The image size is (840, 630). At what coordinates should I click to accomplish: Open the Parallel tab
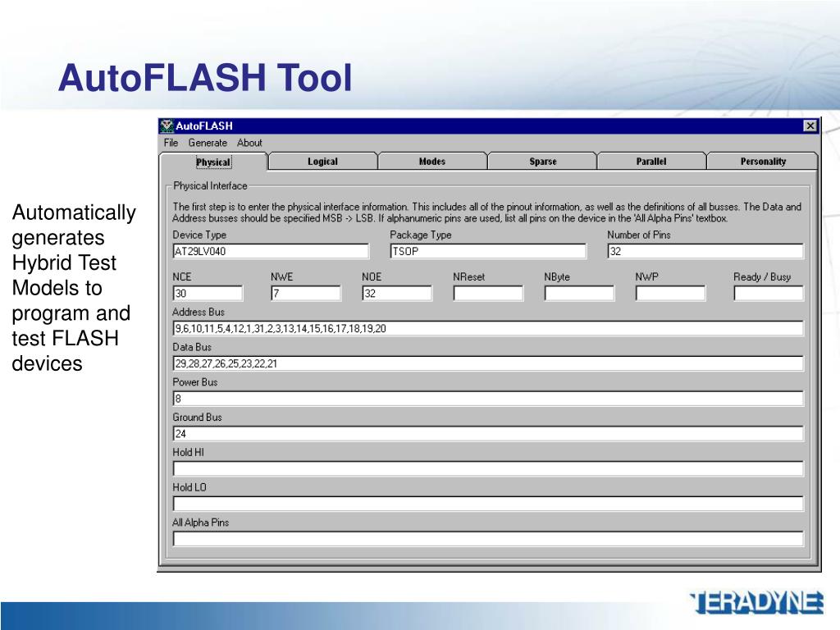[651, 162]
